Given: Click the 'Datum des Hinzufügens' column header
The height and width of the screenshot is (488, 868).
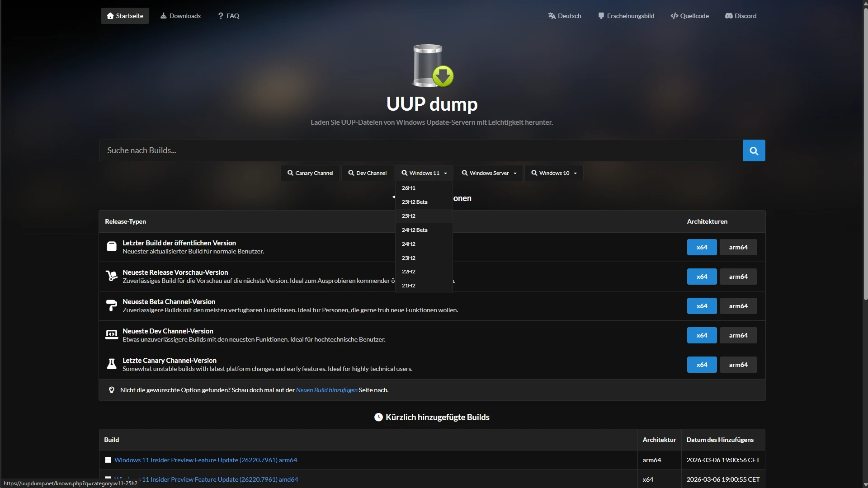Looking at the screenshot, I should coord(720,440).
